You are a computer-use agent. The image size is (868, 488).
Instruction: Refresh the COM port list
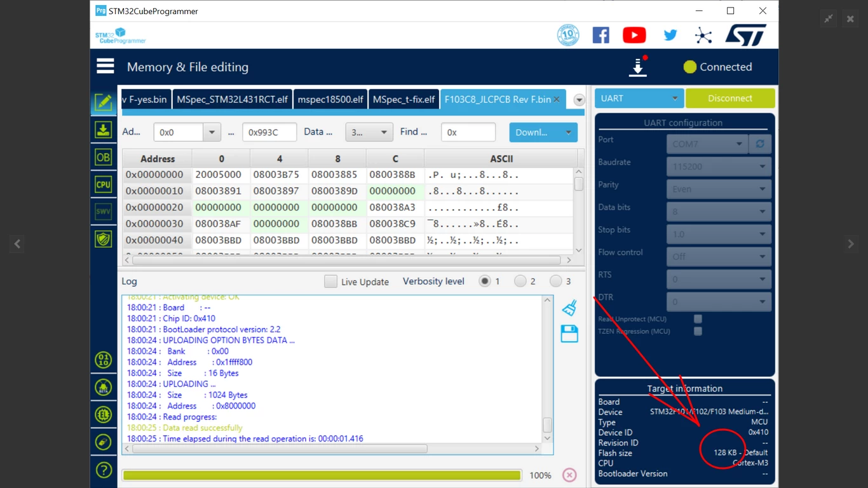[x=760, y=144]
